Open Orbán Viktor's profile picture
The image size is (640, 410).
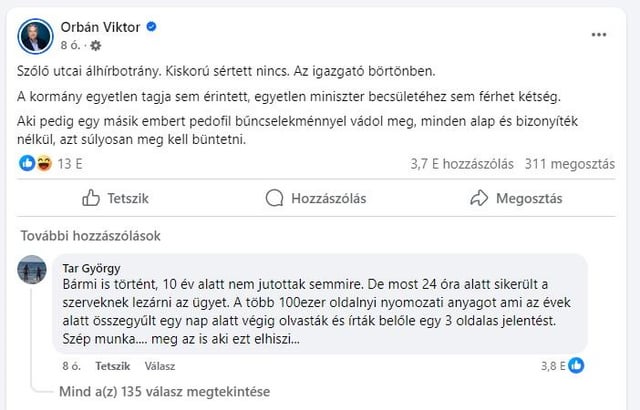[36, 36]
